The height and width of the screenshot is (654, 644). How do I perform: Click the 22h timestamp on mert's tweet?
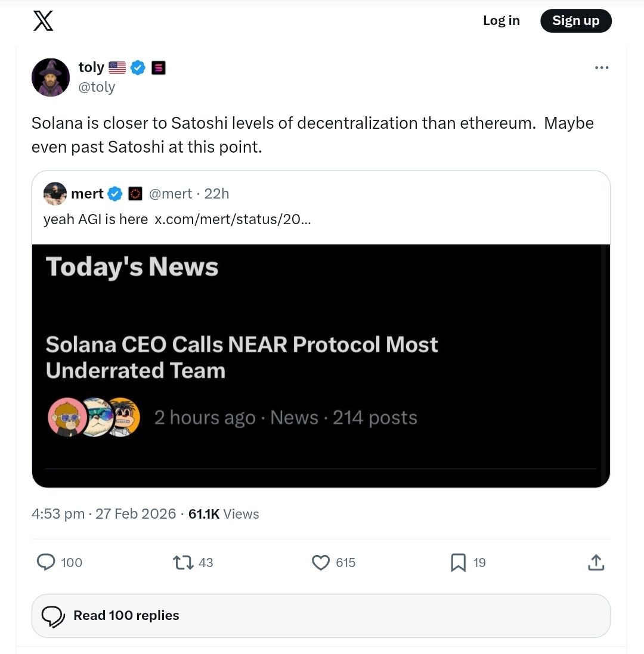tap(217, 193)
